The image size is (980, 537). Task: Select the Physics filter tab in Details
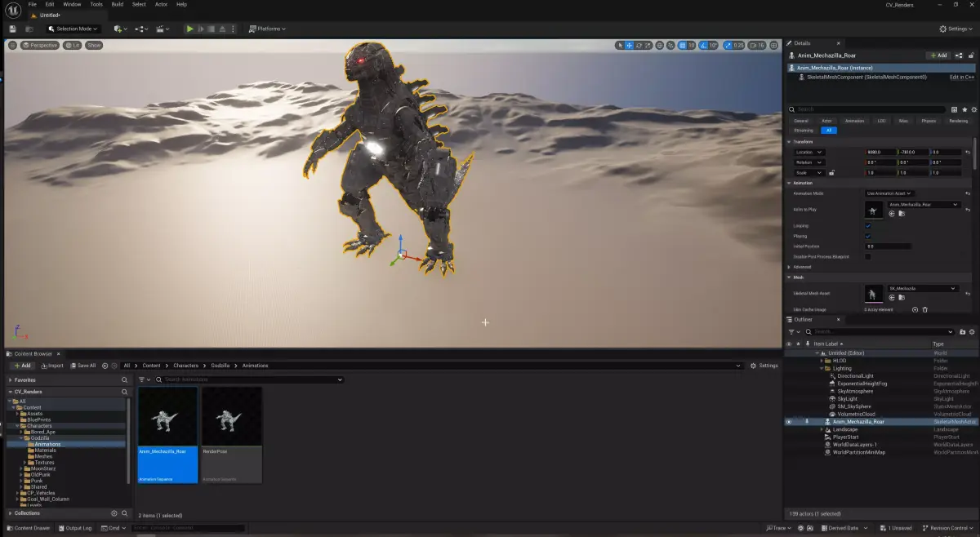point(929,121)
